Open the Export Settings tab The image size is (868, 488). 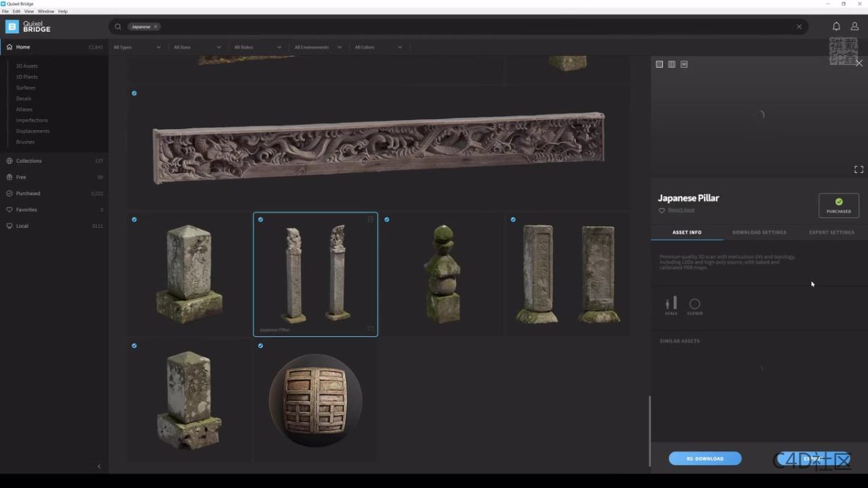(x=831, y=232)
